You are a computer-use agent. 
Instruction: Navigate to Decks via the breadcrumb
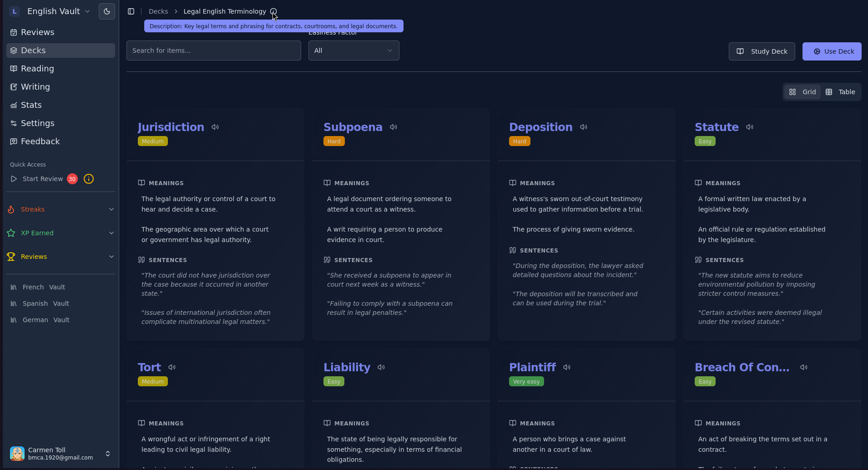[158, 11]
